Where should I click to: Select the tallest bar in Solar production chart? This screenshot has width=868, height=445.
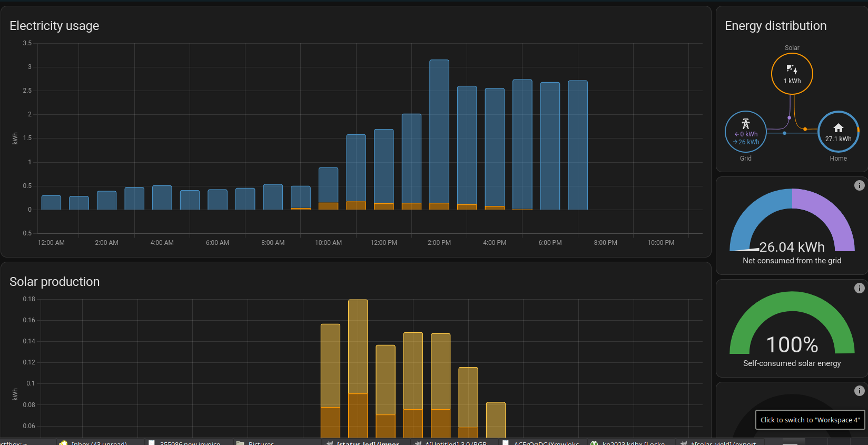pyautogui.click(x=358, y=348)
